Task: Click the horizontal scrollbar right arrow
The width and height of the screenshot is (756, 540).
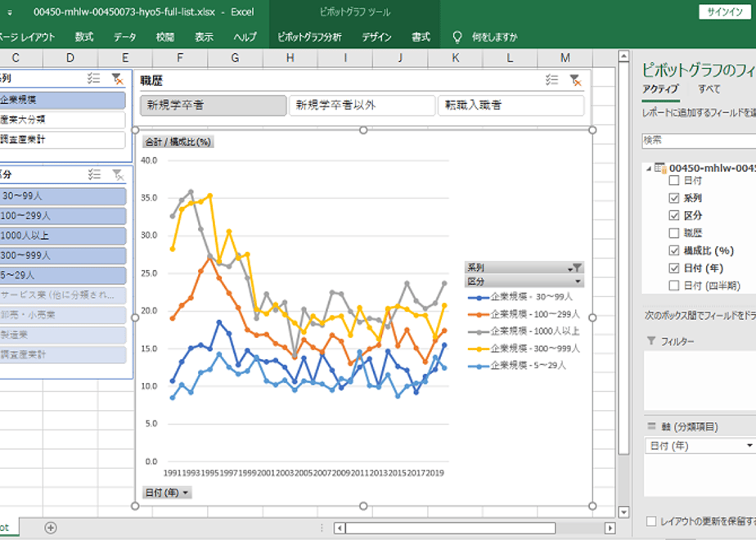Action: (610, 528)
